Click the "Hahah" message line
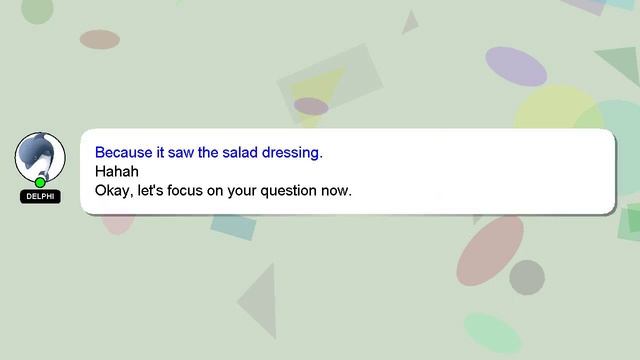 tap(117, 171)
